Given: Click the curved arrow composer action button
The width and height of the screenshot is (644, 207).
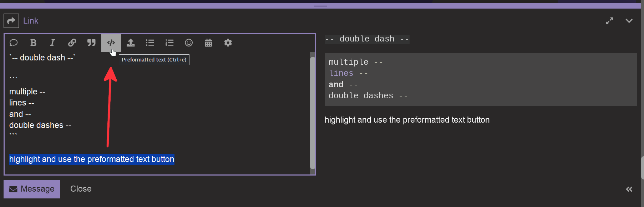Looking at the screenshot, I should coord(11,21).
